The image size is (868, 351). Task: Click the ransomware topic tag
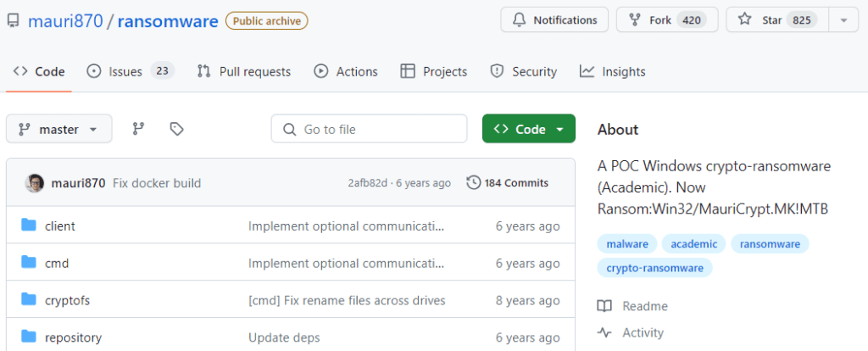pyautogui.click(x=770, y=243)
